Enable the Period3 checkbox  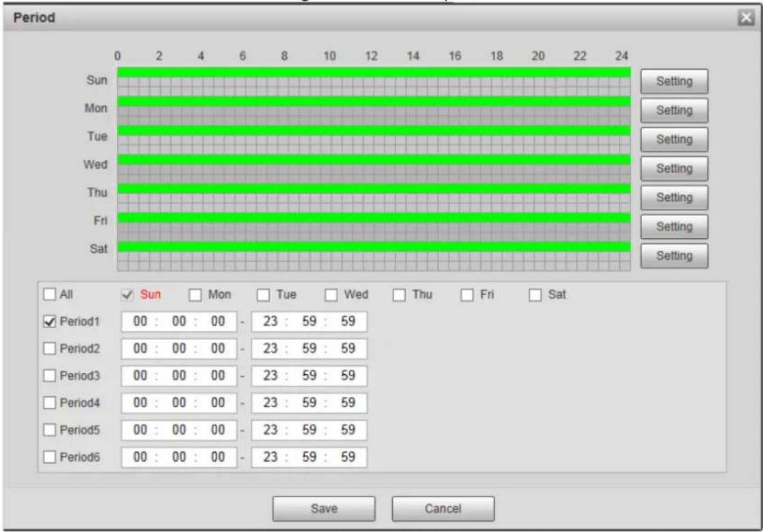[50, 376]
